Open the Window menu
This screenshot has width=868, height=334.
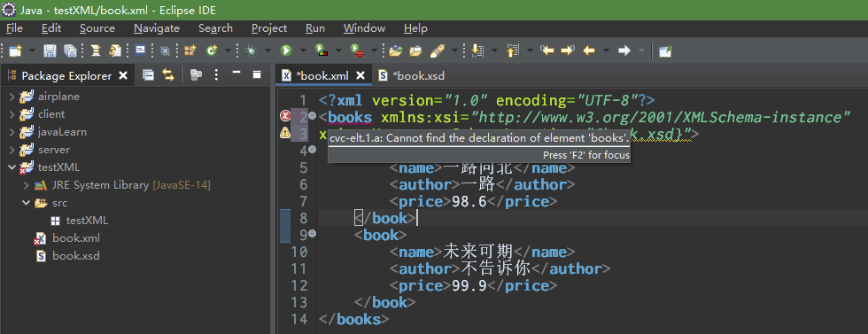click(x=364, y=28)
